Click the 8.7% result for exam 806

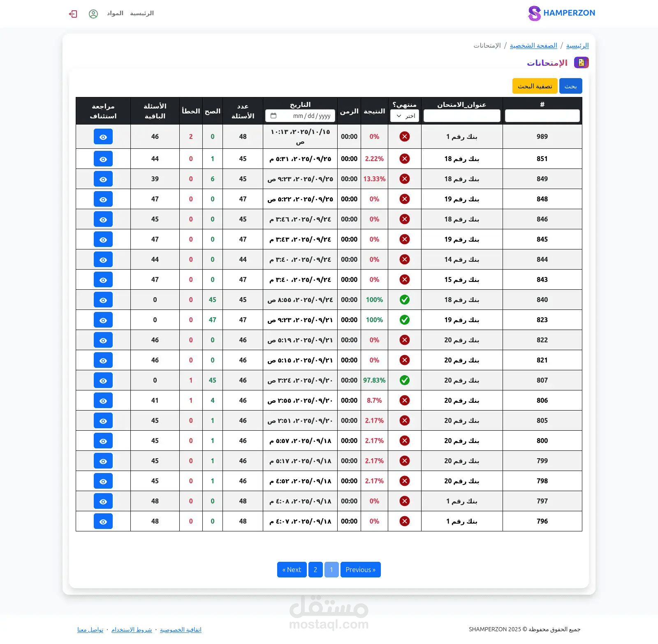coord(374,400)
